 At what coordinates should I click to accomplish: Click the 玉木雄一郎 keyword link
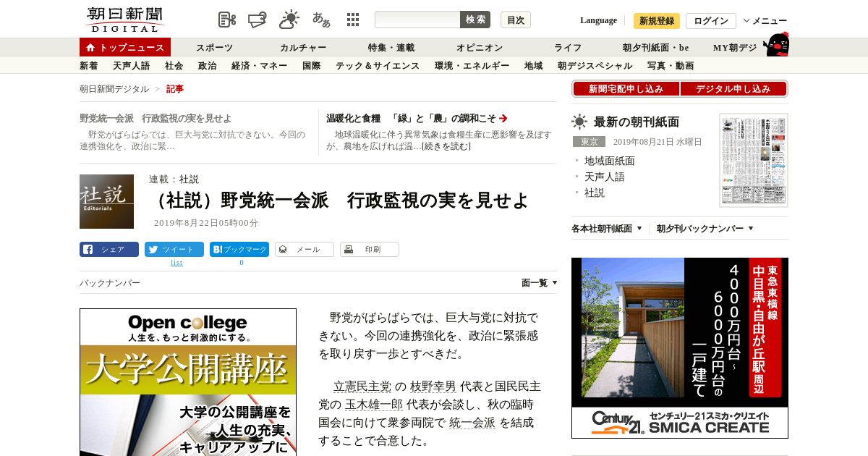tap(373, 405)
